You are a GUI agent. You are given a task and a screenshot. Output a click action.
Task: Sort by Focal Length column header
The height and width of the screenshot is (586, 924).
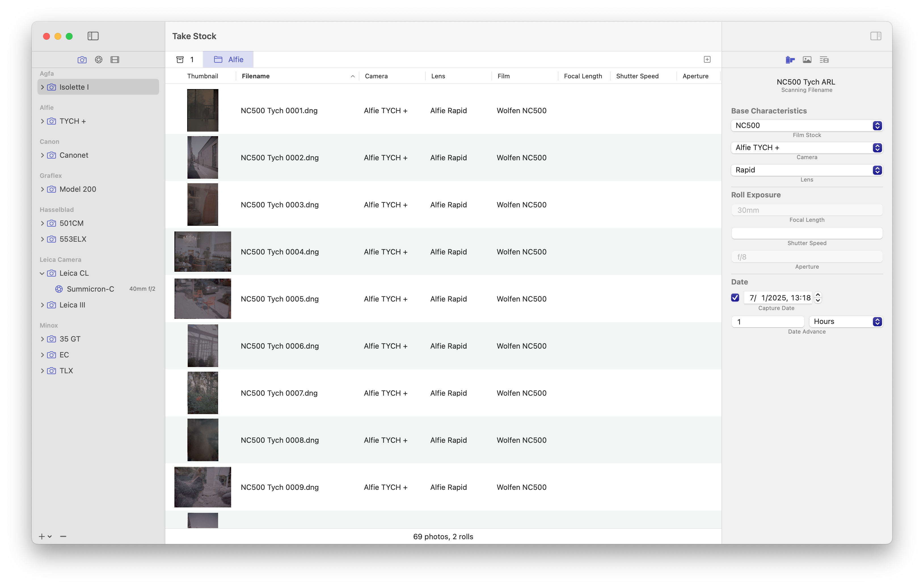pos(584,76)
